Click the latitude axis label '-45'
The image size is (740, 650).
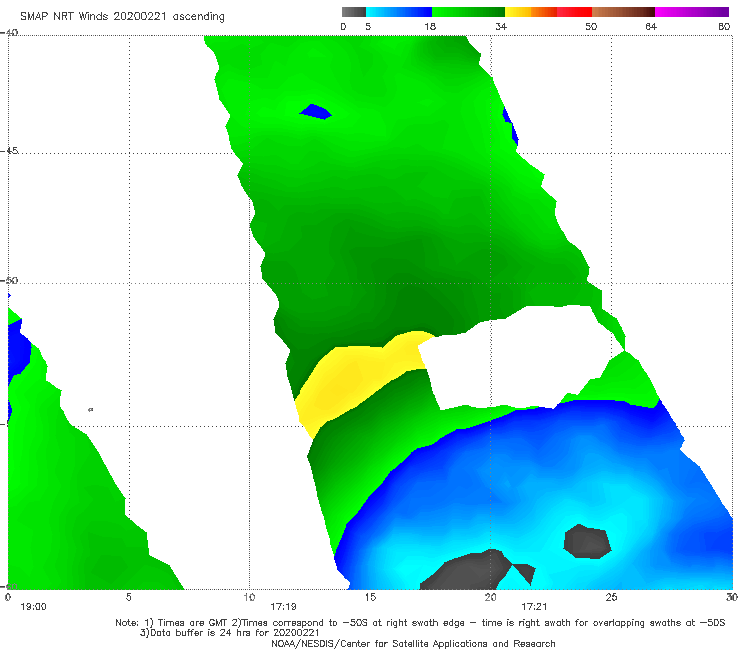(9, 151)
